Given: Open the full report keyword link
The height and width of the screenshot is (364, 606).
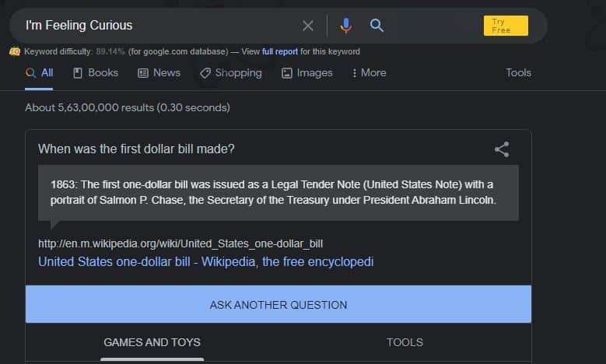Looking at the screenshot, I should [x=280, y=51].
